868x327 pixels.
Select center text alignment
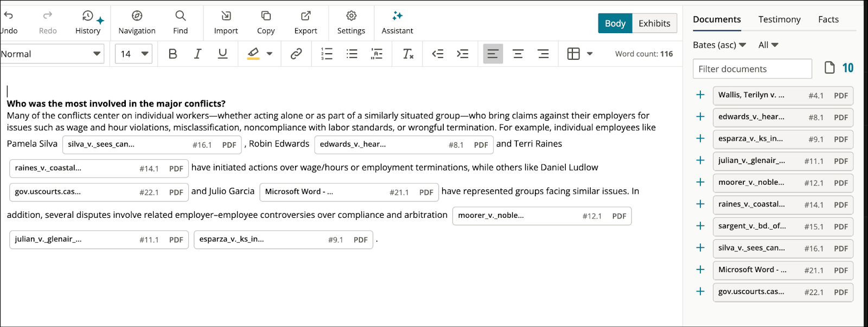[x=518, y=54]
